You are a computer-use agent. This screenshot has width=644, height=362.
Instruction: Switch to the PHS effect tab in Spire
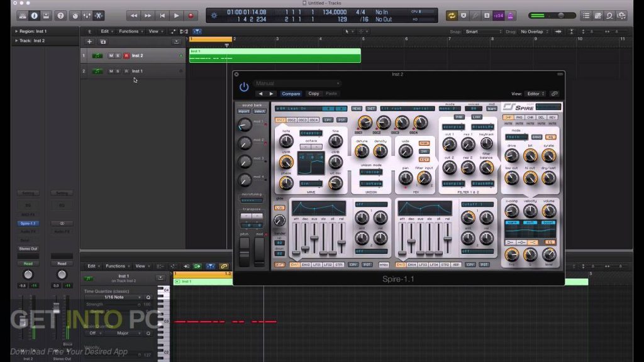pyautogui.click(x=519, y=118)
